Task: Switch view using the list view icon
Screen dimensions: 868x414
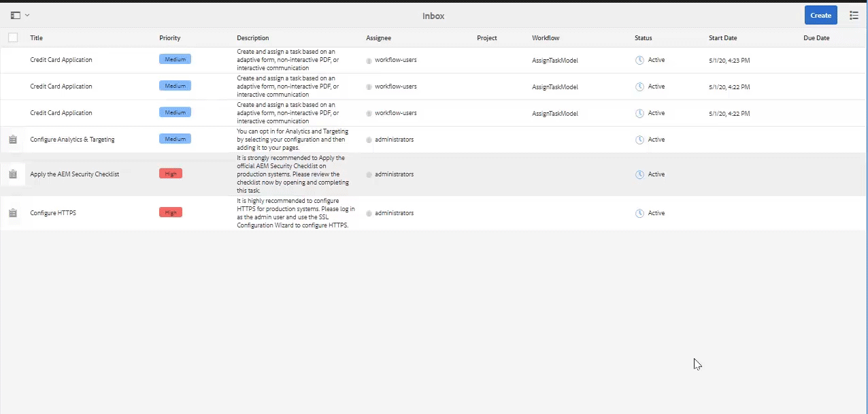Action: pyautogui.click(x=854, y=15)
